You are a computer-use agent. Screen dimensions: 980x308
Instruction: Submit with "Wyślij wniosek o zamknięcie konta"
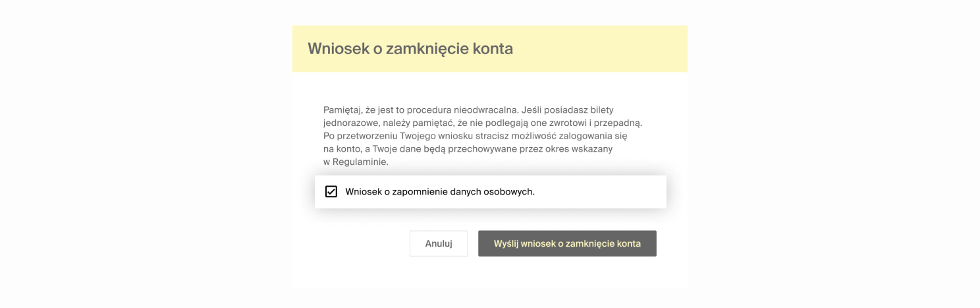567,243
